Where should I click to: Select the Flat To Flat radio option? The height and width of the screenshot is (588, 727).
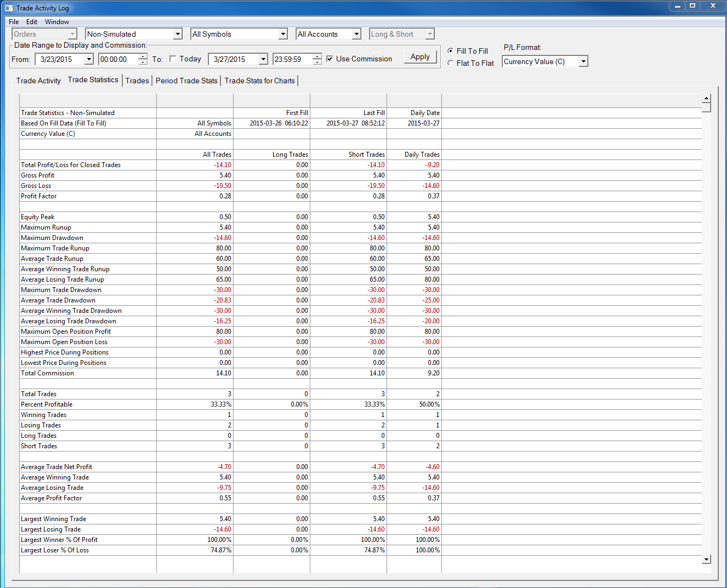tap(451, 63)
